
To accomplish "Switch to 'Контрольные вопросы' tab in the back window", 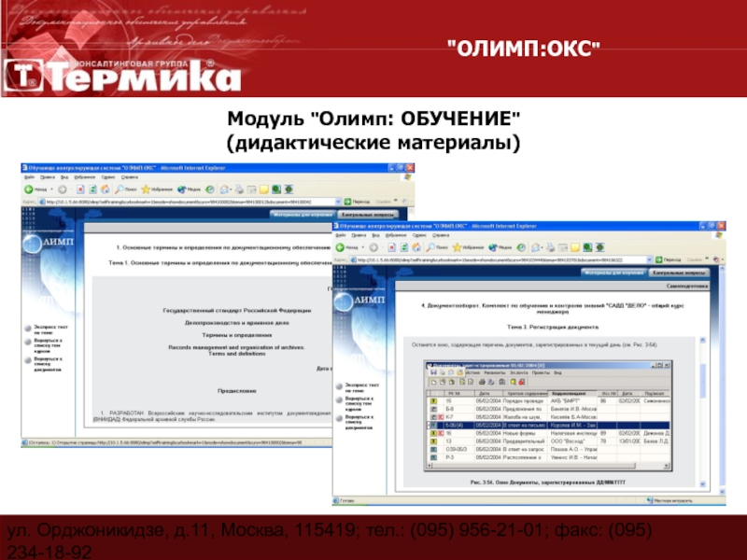I will [x=368, y=215].
